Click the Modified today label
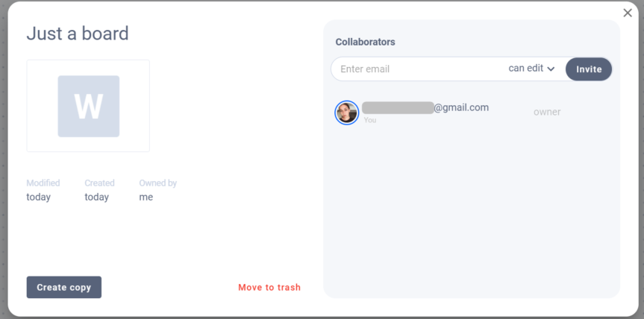Screen dimensions: 644x319 pos(43,190)
